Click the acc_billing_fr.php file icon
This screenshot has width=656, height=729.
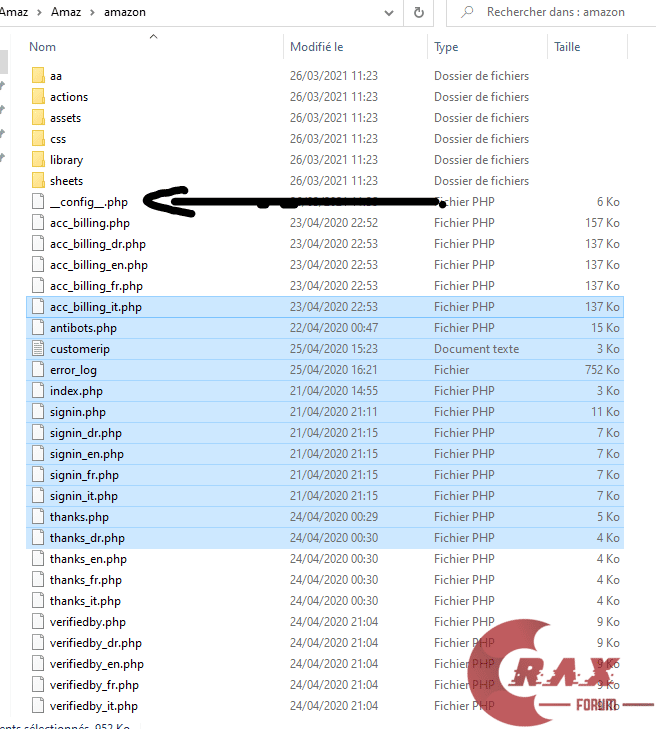point(38,285)
